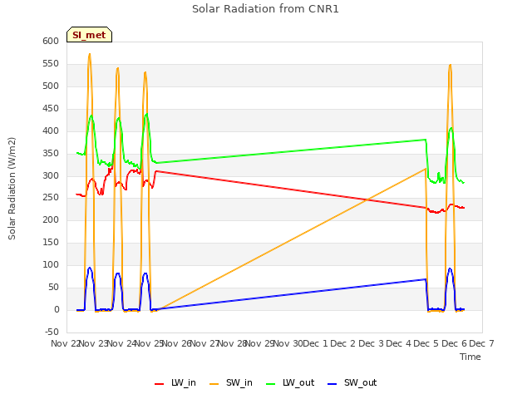
Task: Click the x-axis title 'Time'
Action: [x=470, y=357]
